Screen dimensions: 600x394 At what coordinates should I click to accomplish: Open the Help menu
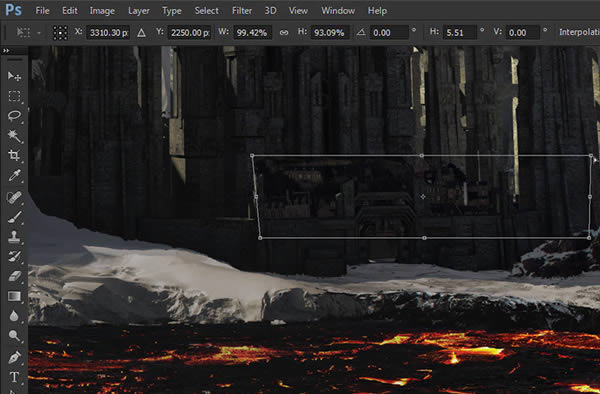[x=377, y=11]
